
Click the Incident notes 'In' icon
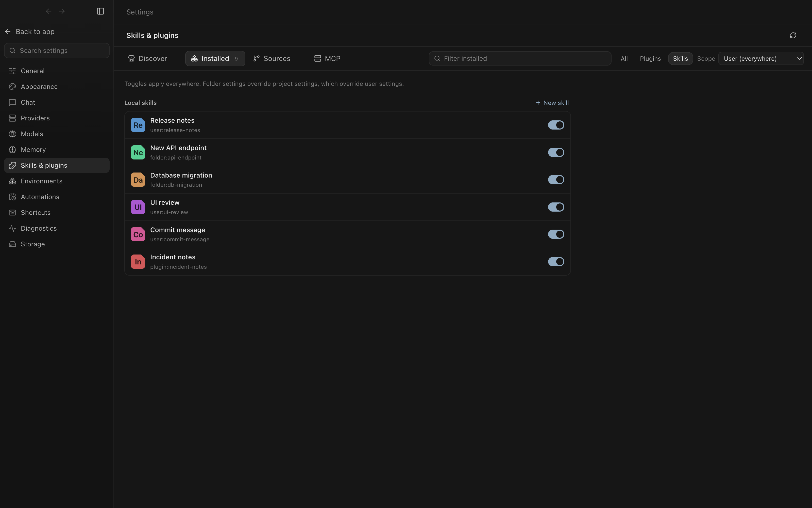138,262
